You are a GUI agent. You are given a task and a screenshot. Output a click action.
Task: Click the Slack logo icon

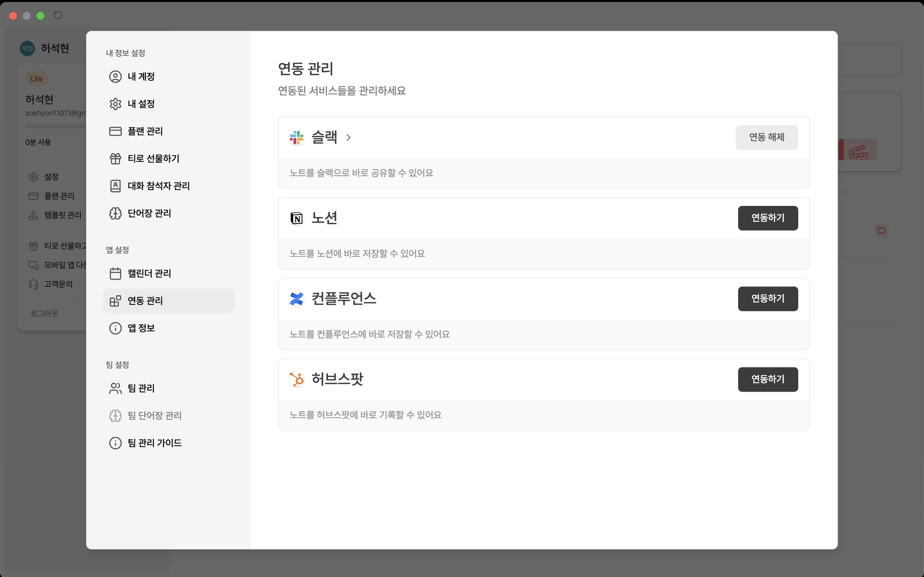pyautogui.click(x=296, y=137)
